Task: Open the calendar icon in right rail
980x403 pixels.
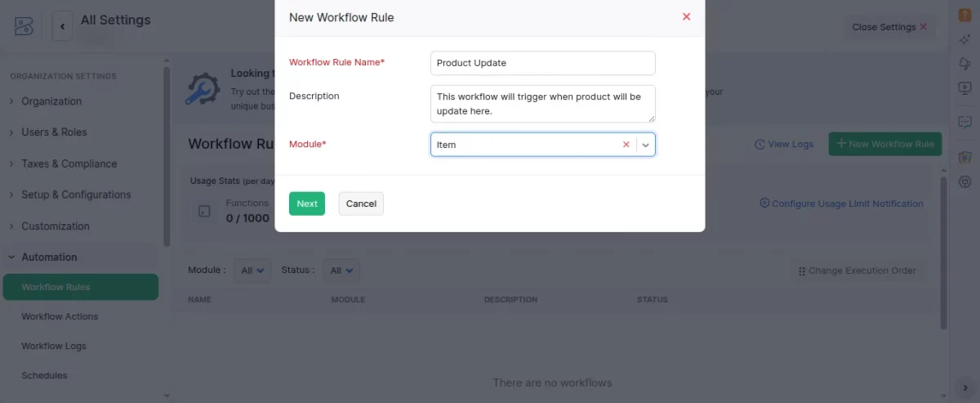Action: click(x=964, y=157)
